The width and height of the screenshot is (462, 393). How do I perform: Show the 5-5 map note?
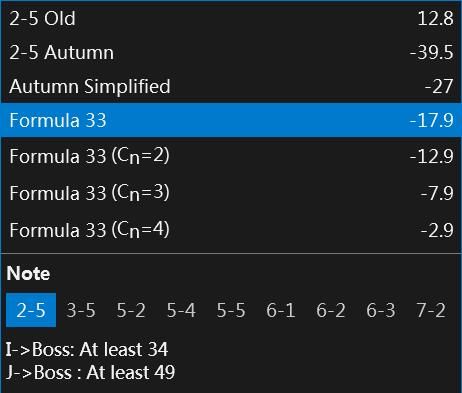click(231, 310)
